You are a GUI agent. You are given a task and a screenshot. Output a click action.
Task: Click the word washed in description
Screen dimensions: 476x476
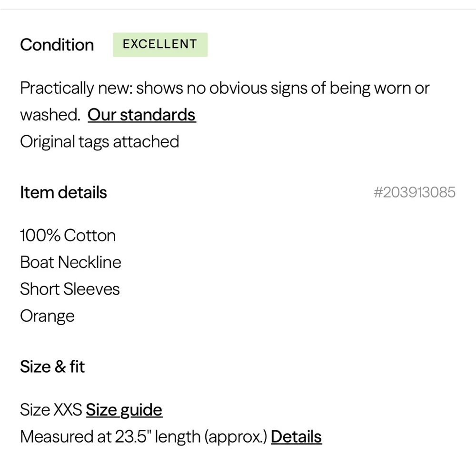(50, 115)
